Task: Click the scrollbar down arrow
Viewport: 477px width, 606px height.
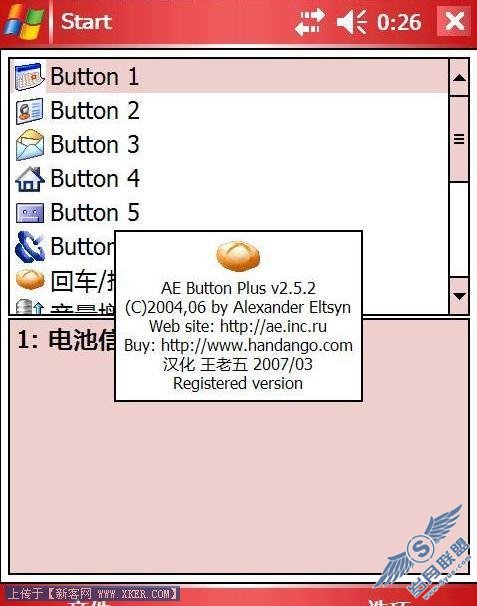Action: (459, 296)
